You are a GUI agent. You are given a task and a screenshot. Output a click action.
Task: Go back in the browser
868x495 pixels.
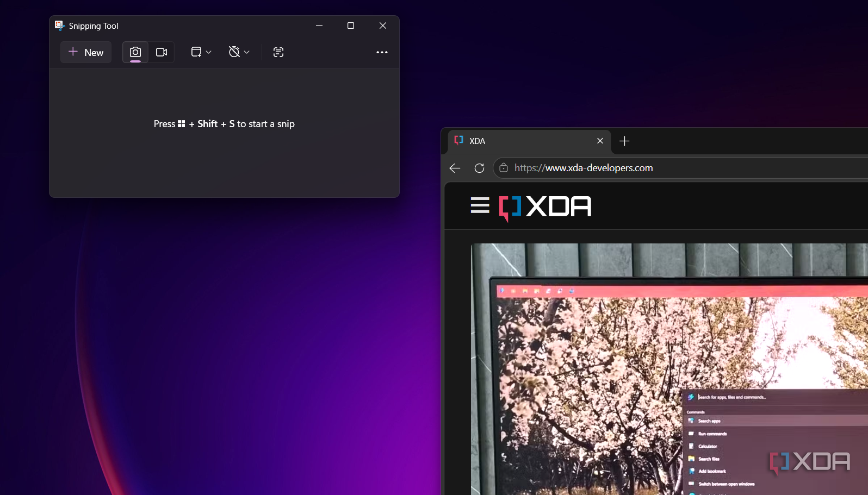coord(455,168)
